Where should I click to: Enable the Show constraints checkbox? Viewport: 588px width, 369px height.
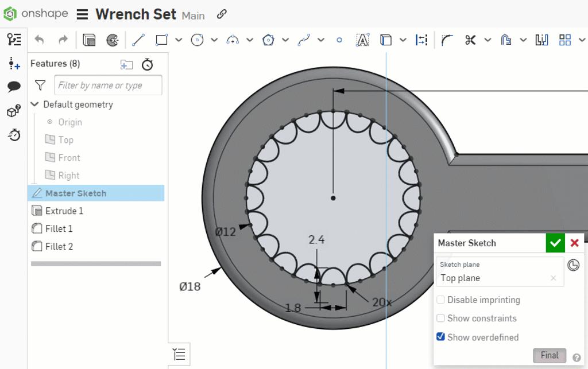click(x=440, y=318)
